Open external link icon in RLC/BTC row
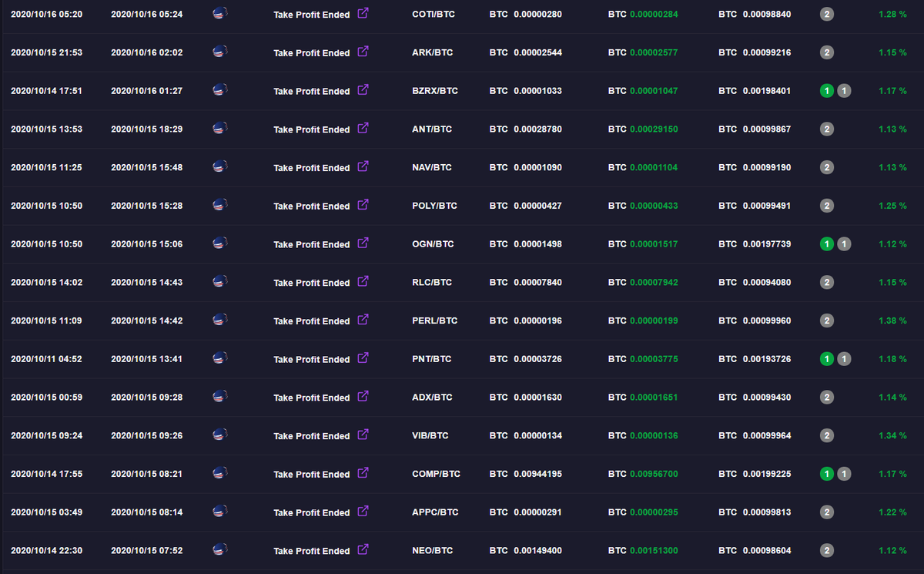 click(363, 281)
